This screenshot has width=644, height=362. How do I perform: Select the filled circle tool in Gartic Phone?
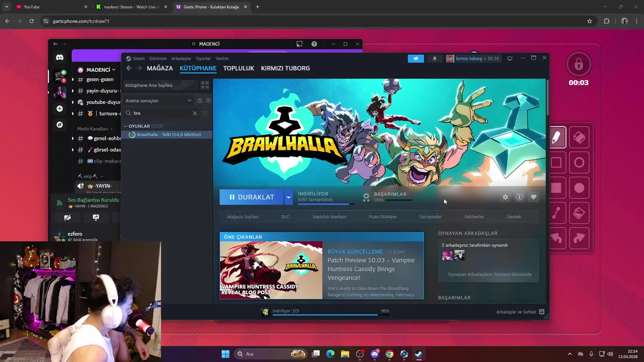click(580, 188)
